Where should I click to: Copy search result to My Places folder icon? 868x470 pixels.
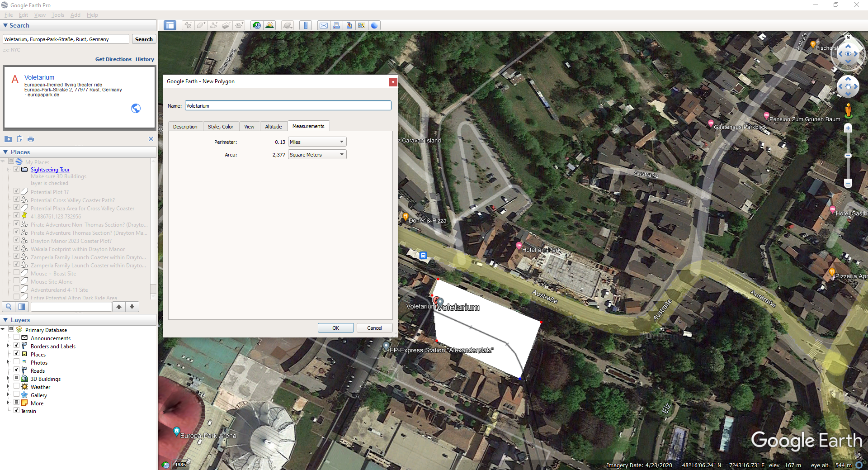tap(8, 139)
